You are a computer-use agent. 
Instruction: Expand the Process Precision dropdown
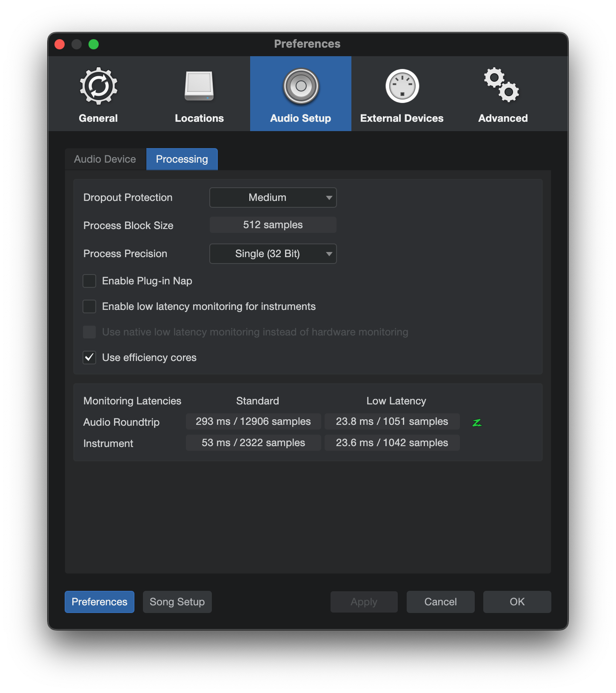click(x=273, y=254)
